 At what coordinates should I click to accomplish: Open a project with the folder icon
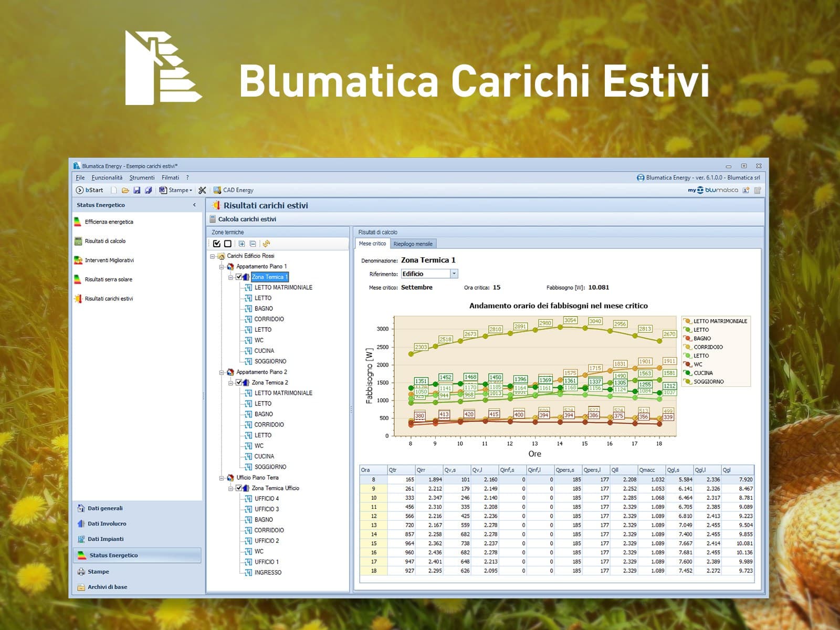125,190
